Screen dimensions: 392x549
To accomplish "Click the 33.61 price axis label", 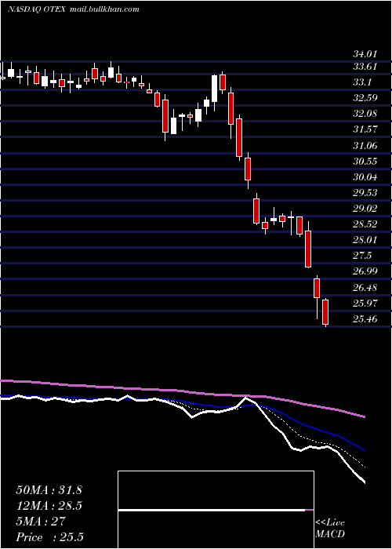I will (x=365, y=67).
